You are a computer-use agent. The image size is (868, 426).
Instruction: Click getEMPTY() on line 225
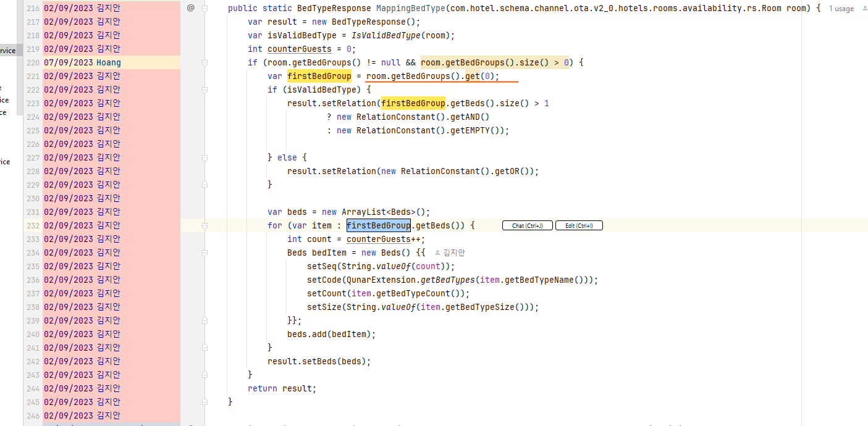[475, 130]
